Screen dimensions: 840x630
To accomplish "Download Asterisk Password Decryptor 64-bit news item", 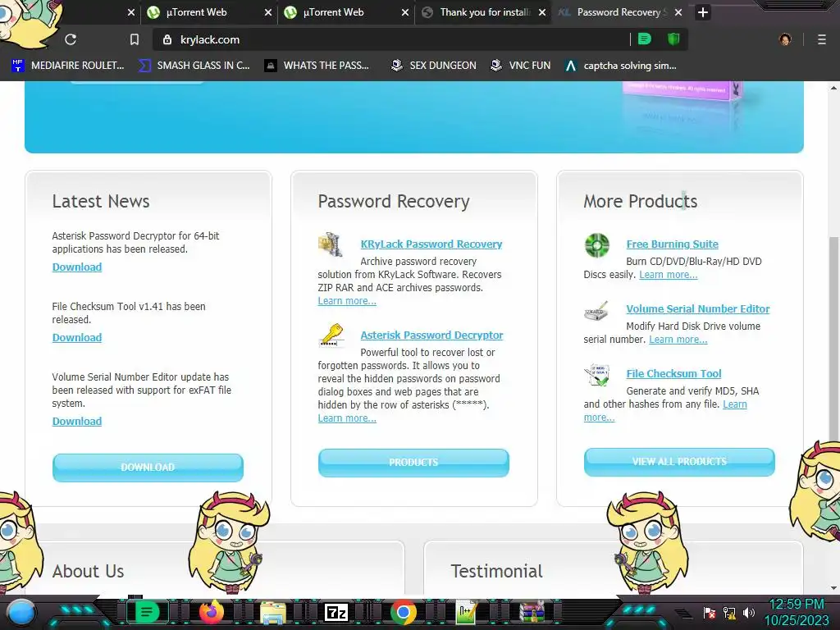I will pos(77,267).
